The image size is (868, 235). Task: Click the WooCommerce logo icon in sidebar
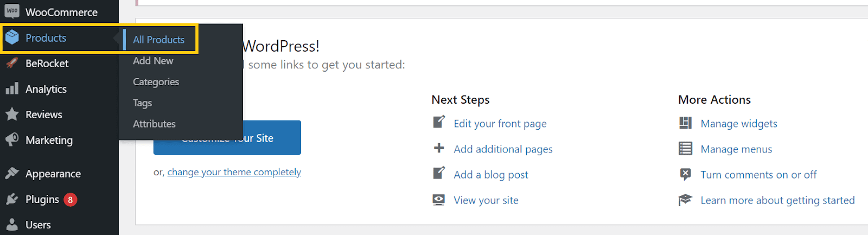coord(12,11)
